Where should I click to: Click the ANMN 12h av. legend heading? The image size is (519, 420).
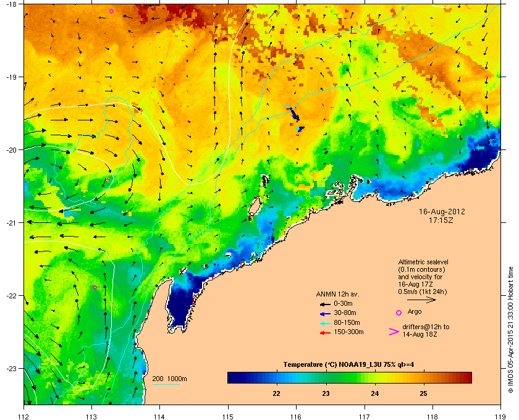pyautogui.click(x=337, y=294)
